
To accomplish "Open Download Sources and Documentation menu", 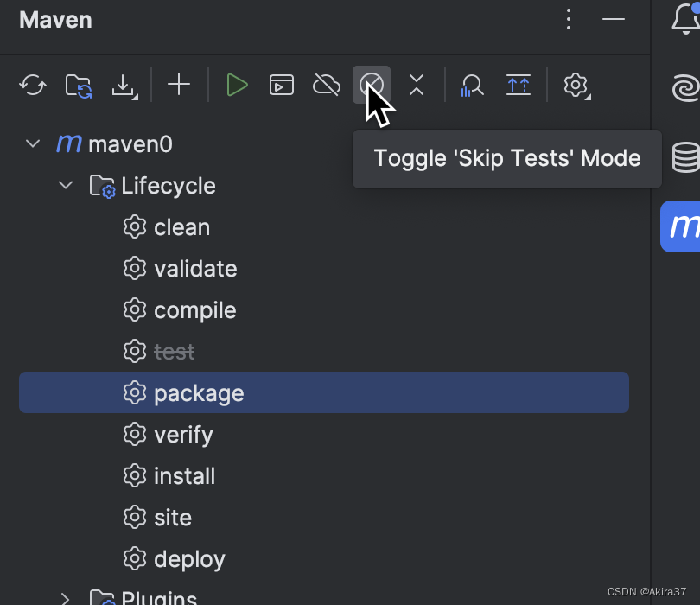I will (x=124, y=86).
